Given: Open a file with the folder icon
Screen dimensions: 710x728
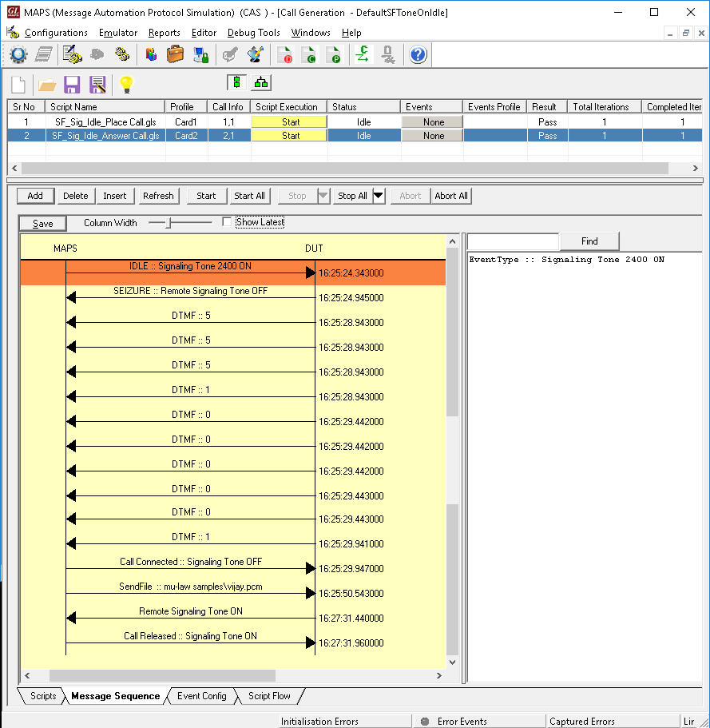Looking at the screenshot, I should click(x=47, y=85).
